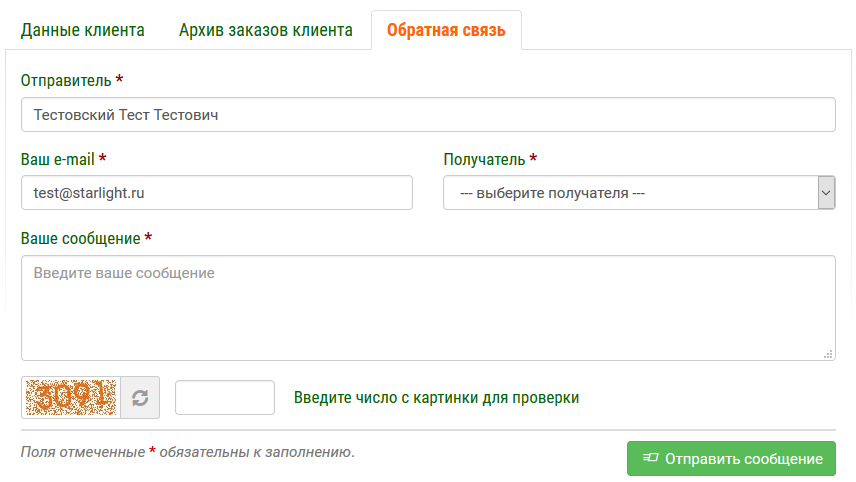Click the captcha number image
Viewport: 856px width, 482px height.
71,397
